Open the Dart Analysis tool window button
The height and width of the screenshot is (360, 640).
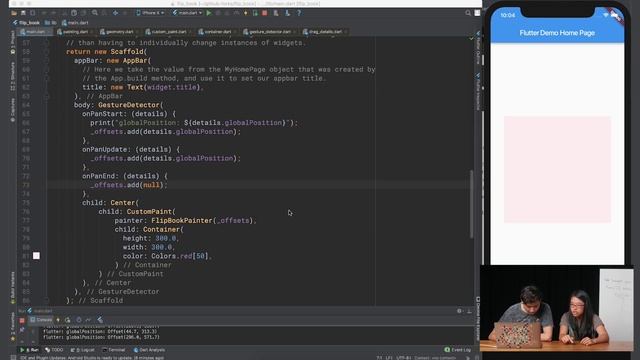click(149, 350)
